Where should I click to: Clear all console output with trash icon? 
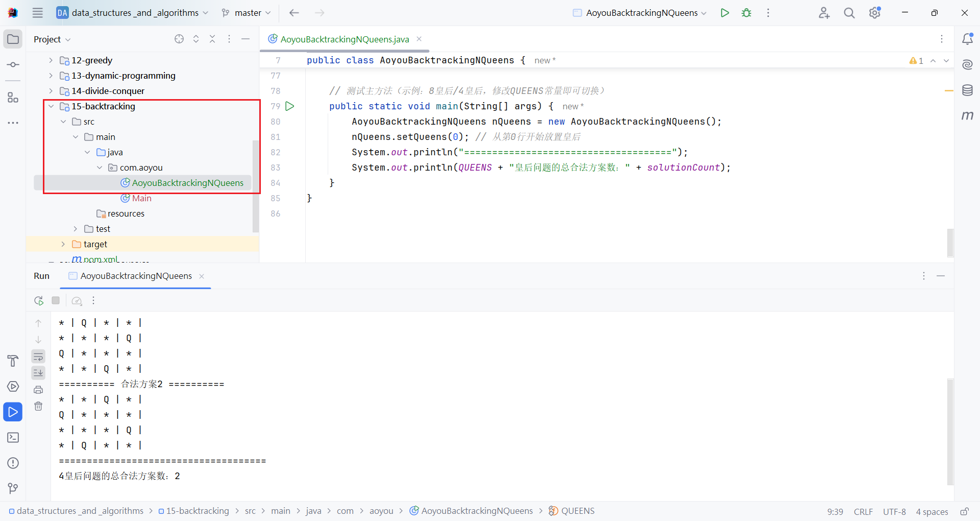[x=38, y=406]
